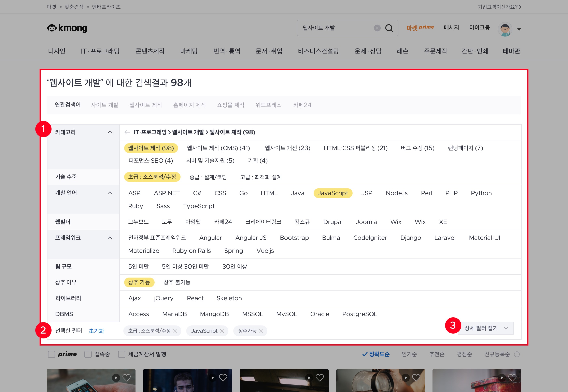Open the 마케팅 category menu
The height and width of the screenshot is (392, 568).
[189, 51]
